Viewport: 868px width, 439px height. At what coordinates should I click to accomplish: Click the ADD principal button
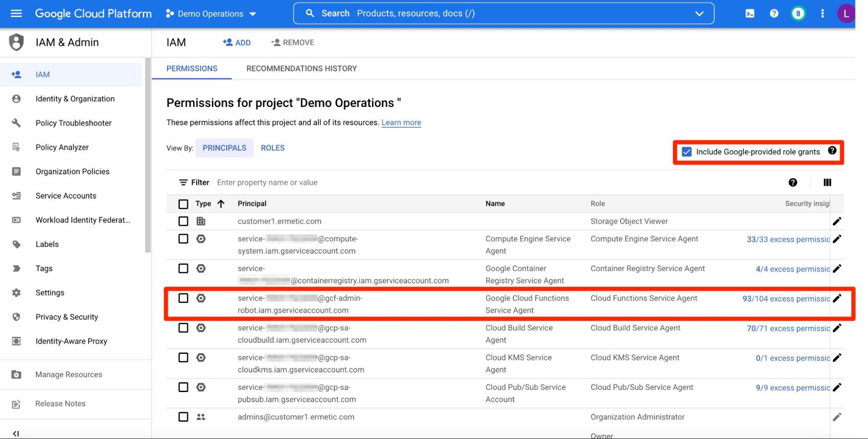[237, 42]
